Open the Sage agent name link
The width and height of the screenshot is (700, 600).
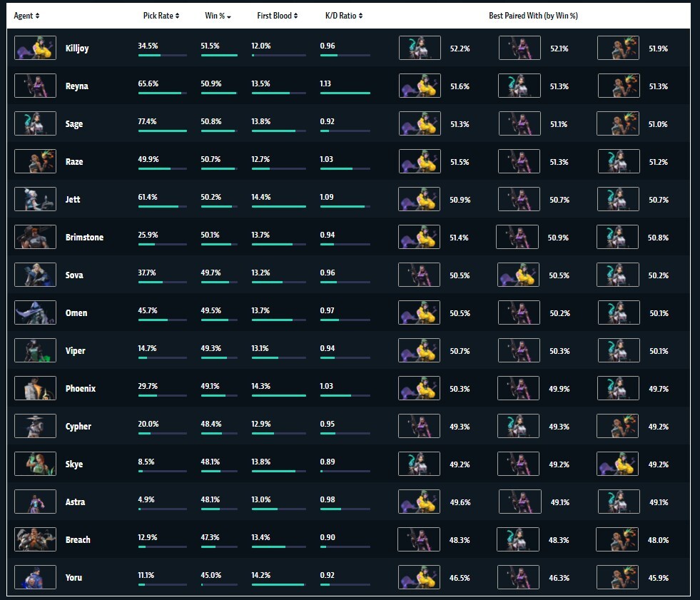pos(74,124)
